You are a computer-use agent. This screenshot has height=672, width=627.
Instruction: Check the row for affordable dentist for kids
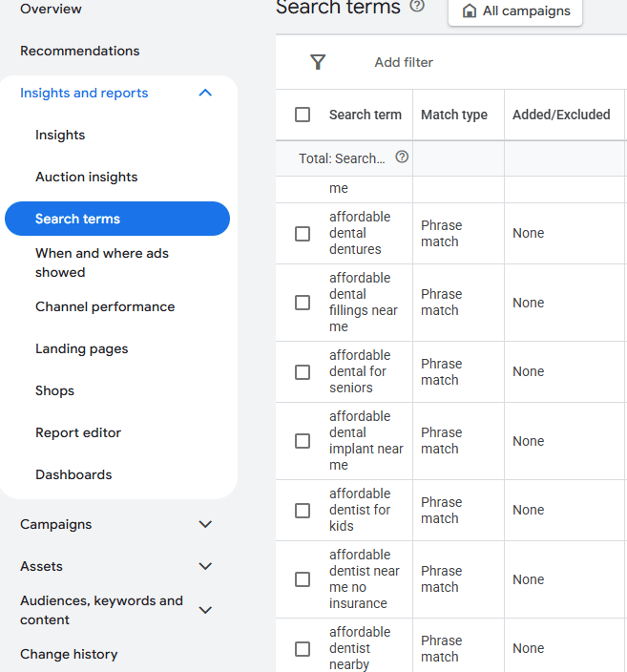click(303, 511)
